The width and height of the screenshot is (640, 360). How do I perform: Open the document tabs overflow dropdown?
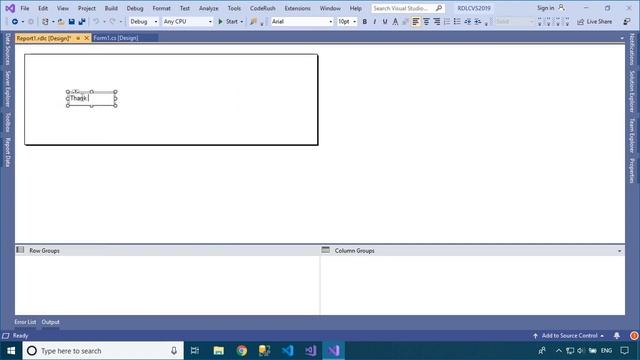(x=622, y=38)
